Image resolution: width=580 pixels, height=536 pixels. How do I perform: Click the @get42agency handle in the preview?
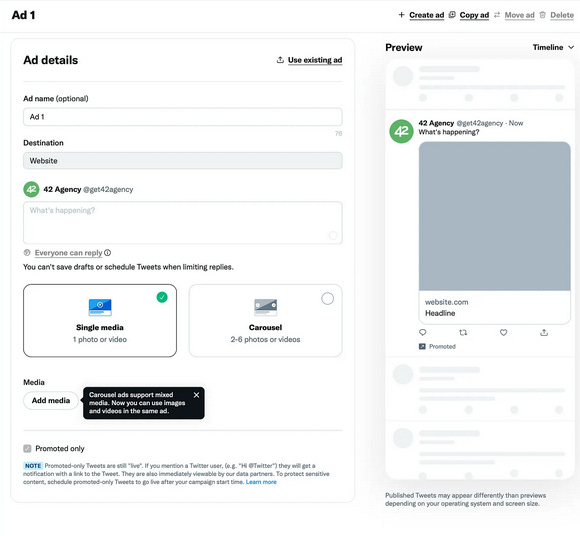[480, 123]
